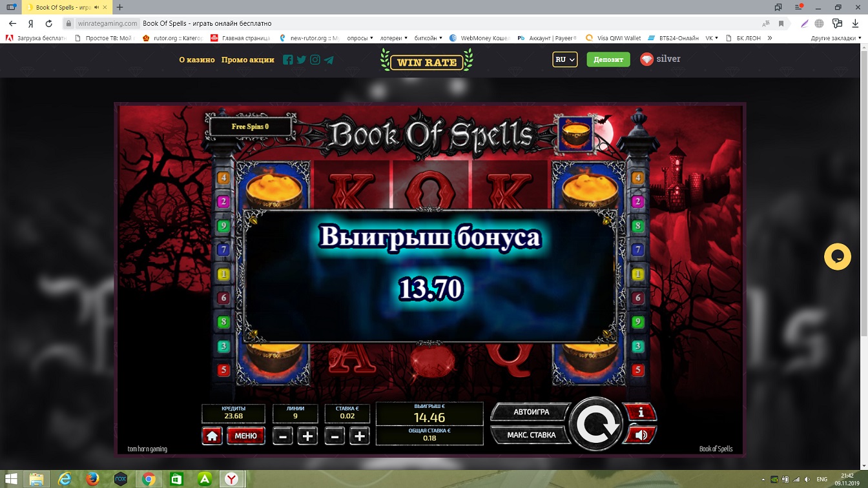Open the browser downloads arrow
Screen dimensions: 868x488
[x=855, y=23]
